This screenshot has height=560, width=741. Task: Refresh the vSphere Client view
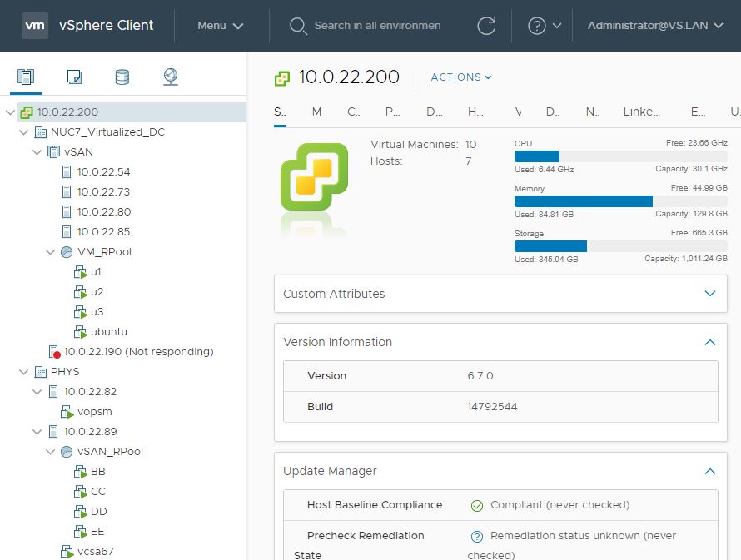pos(486,26)
